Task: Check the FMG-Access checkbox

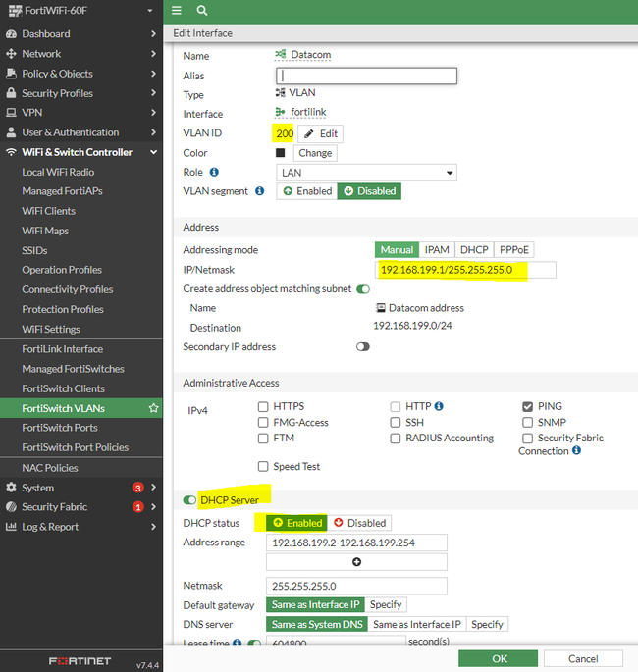Action: click(x=263, y=422)
